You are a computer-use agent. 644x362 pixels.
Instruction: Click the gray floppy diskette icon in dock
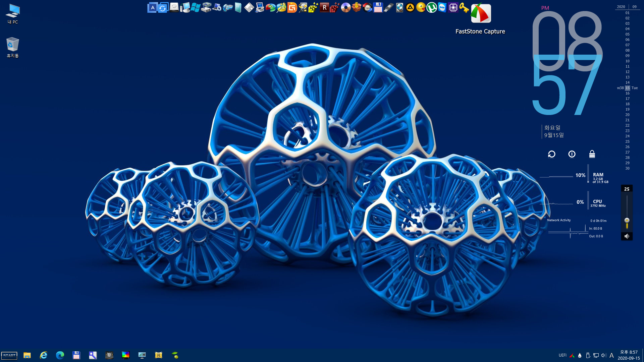(x=249, y=7)
